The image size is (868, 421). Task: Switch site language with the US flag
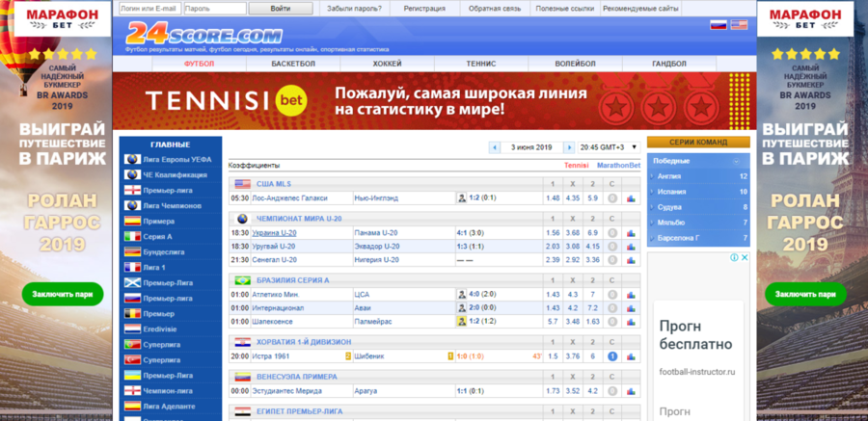[x=738, y=25]
